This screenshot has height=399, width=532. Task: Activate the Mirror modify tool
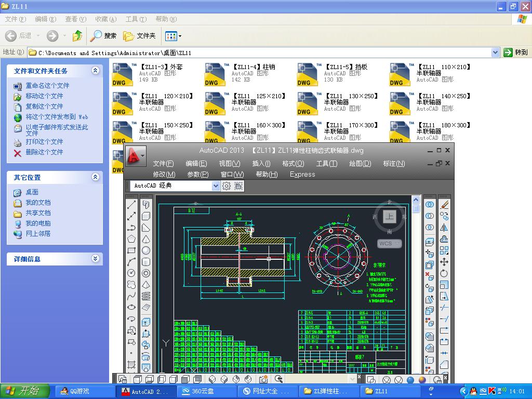(x=444, y=228)
